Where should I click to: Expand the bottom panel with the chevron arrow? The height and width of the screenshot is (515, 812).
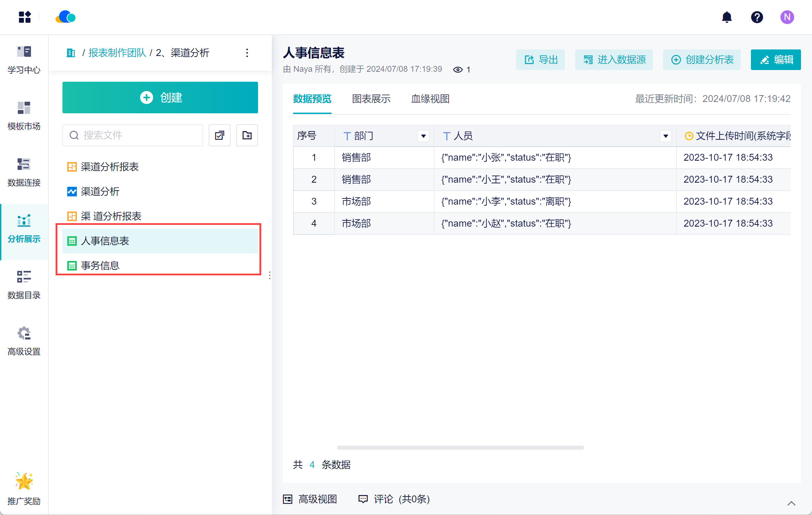pyautogui.click(x=791, y=503)
